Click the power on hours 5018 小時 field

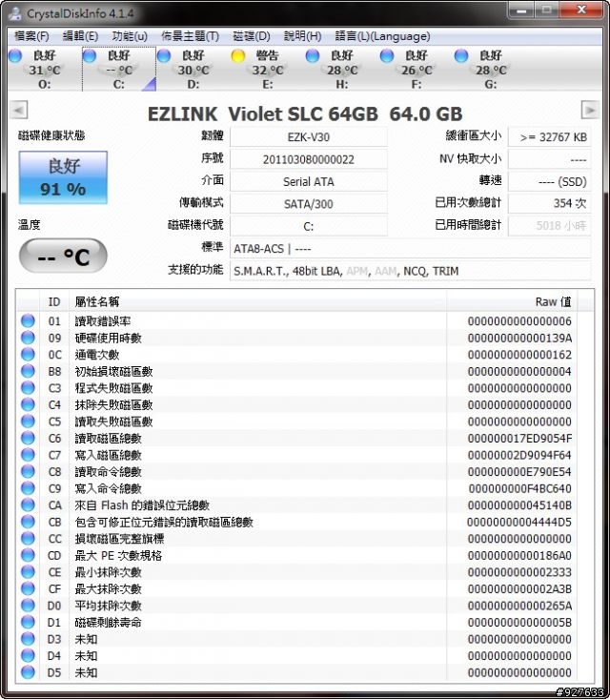(550, 225)
